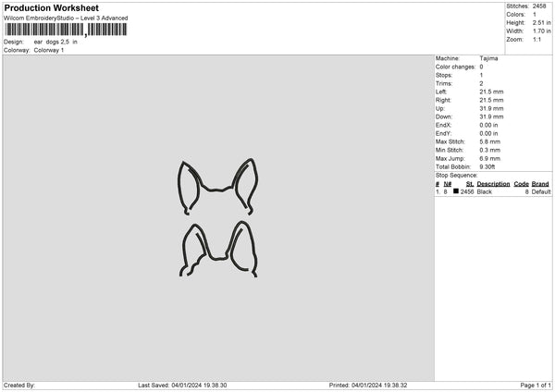Click the Stop Sequence heading
This screenshot has width=555, height=392.
click(456, 175)
